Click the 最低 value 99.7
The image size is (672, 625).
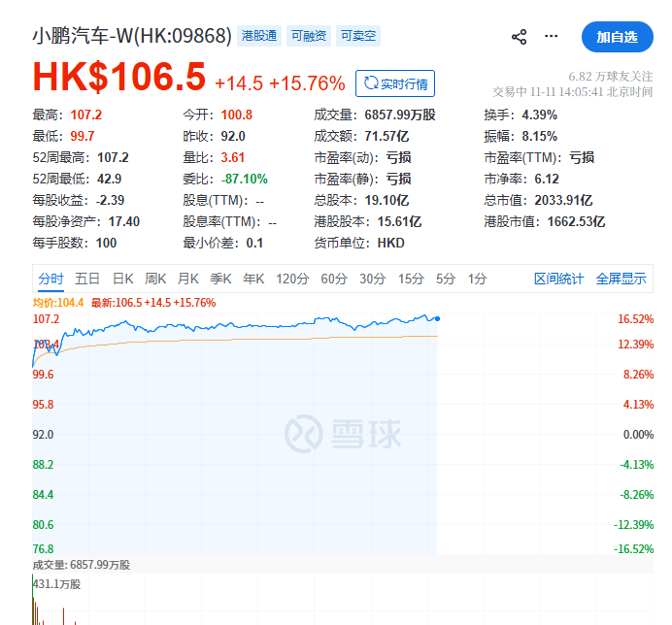[x=83, y=136]
